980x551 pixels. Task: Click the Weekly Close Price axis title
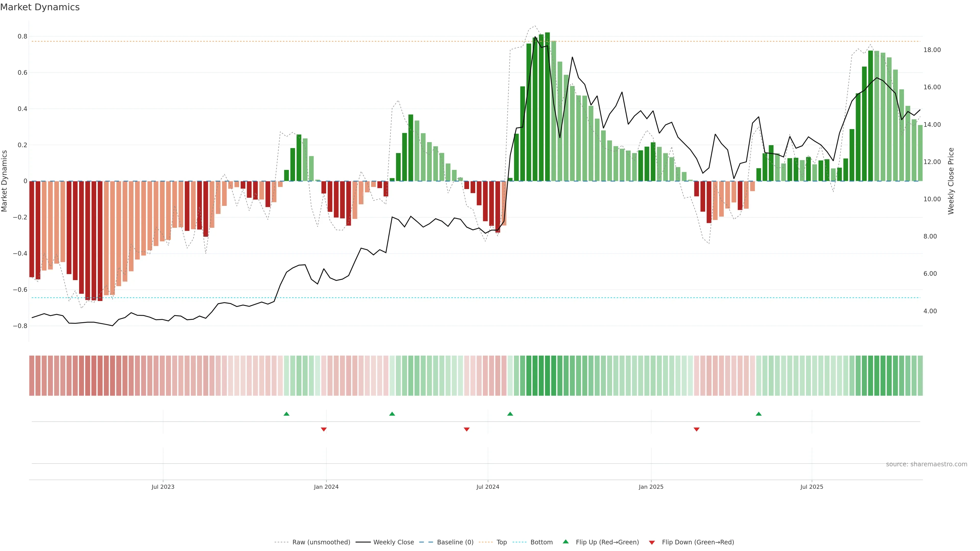click(x=951, y=181)
